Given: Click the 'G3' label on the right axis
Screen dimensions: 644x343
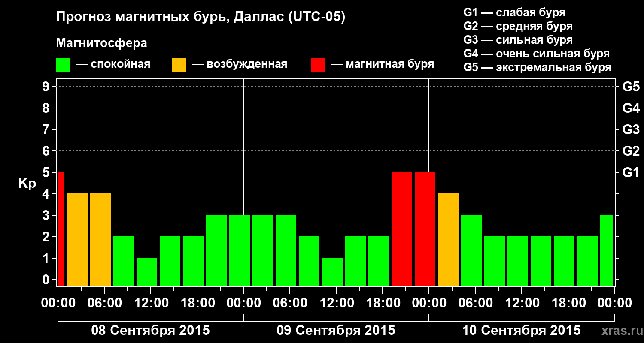Looking at the screenshot, I should [x=631, y=129].
